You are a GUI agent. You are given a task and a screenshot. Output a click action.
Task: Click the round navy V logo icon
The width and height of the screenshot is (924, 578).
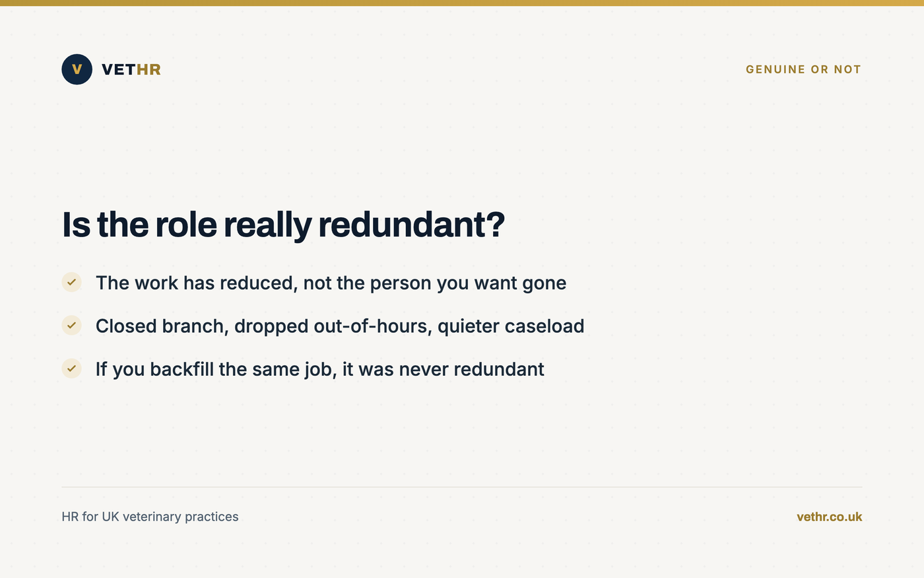77,69
